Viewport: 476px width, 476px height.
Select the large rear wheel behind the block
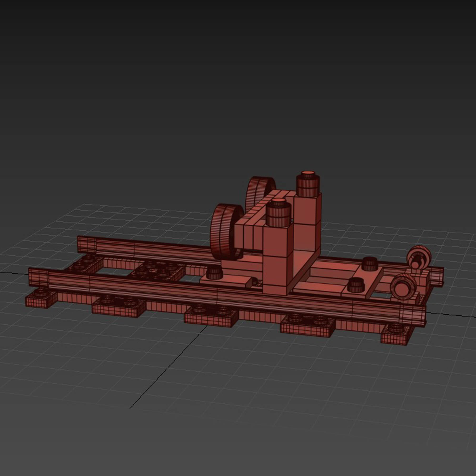(256, 191)
